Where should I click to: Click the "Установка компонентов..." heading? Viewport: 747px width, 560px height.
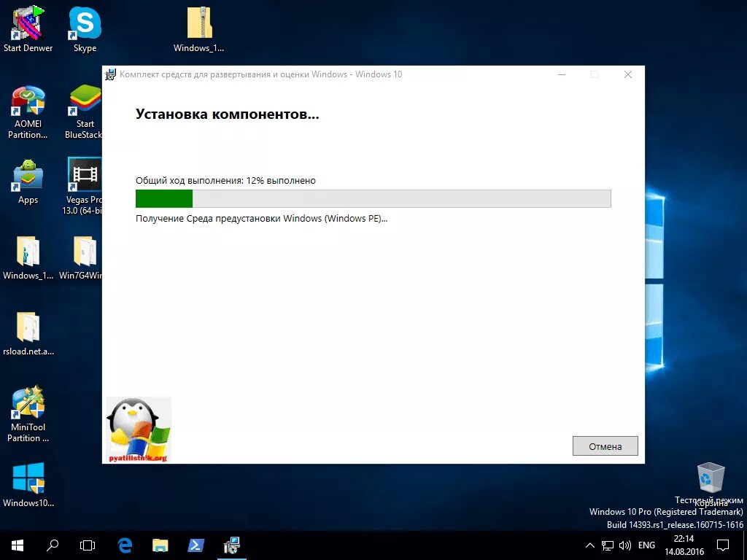[x=228, y=114]
